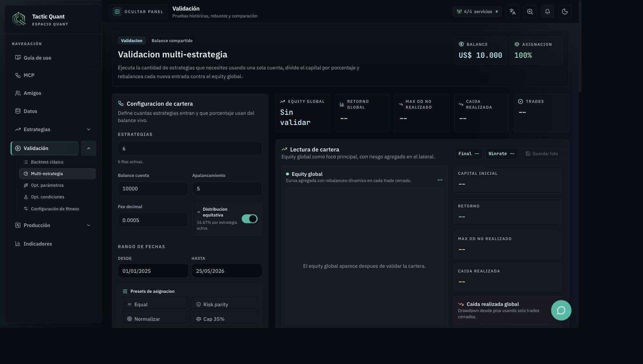Image resolution: width=643 pixels, height=364 pixels.
Task: Open Guía de uso in navigation
Action: (53, 58)
